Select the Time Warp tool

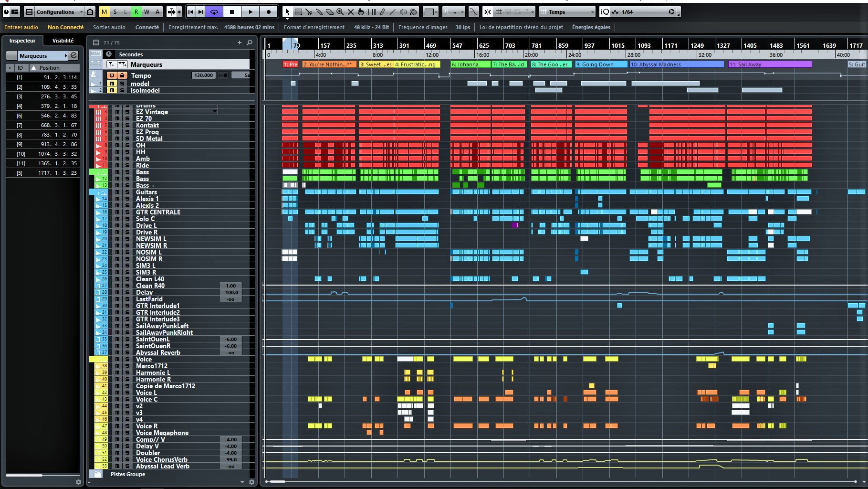pyautogui.click(x=372, y=12)
